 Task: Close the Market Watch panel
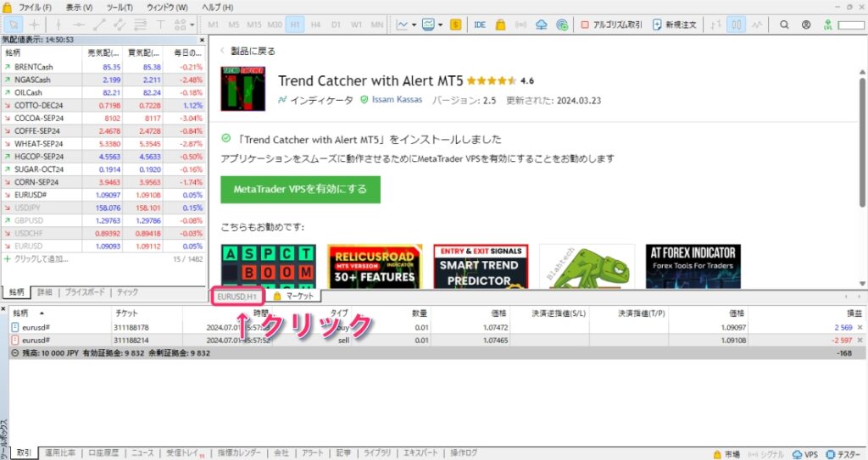(x=202, y=40)
